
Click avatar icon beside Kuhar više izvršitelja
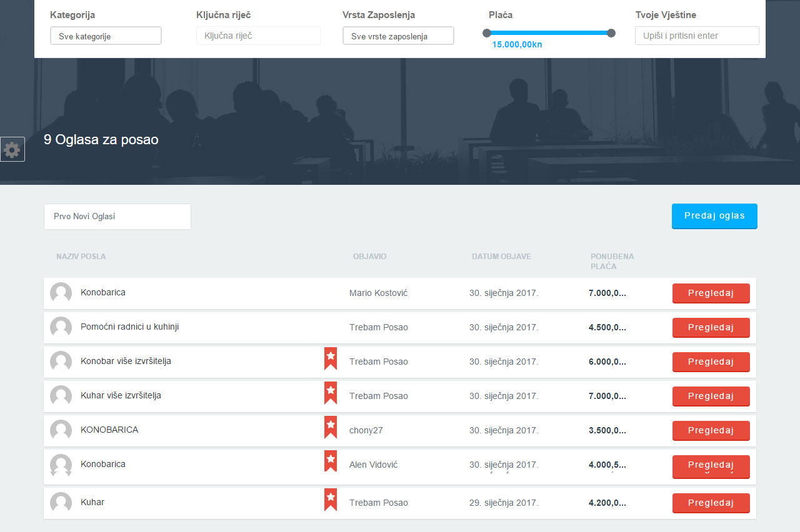pos(61,396)
